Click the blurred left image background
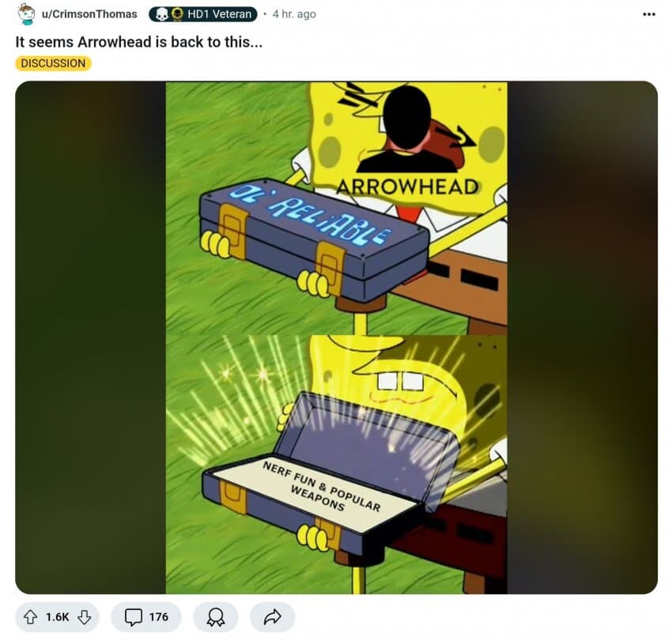The width and height of the screenshot is (672, 640). pyautogui.click(x=90, y=337)
